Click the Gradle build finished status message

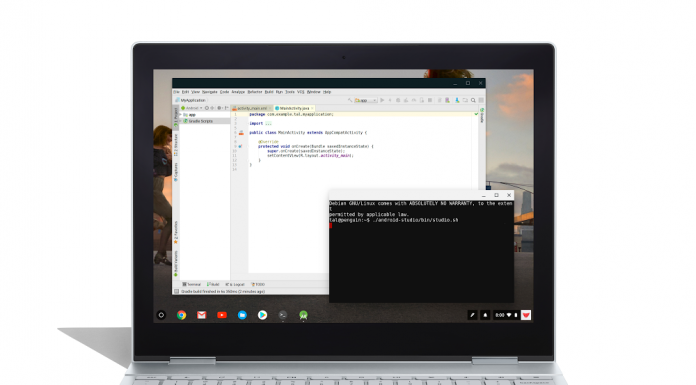(x=223, y=291)
